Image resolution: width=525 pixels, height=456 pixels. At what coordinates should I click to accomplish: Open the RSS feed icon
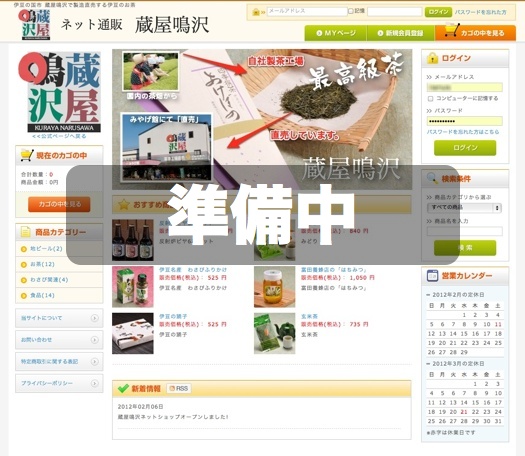pos(179,388)
